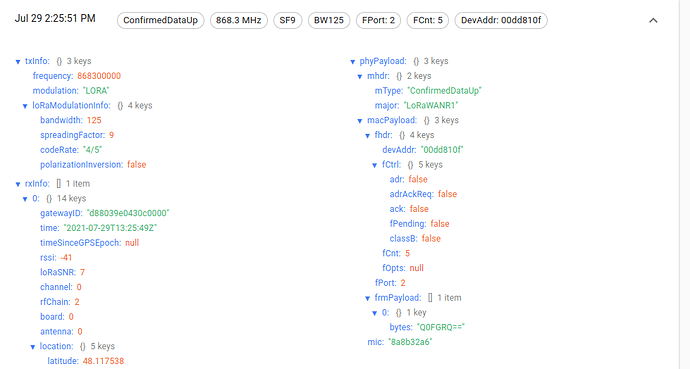
Task: Click the gatewayID value string
Action: pos(128,213)
